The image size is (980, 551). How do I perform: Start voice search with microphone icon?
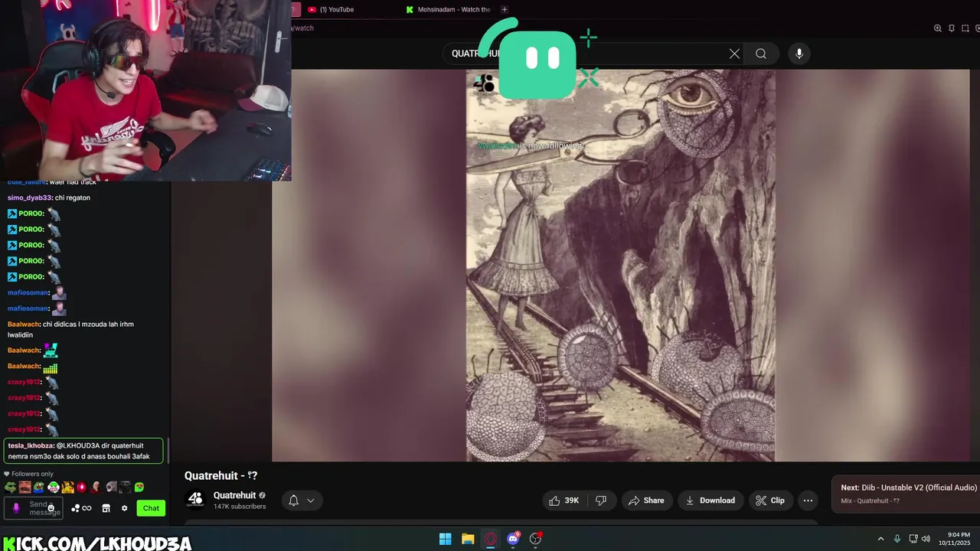799,54
